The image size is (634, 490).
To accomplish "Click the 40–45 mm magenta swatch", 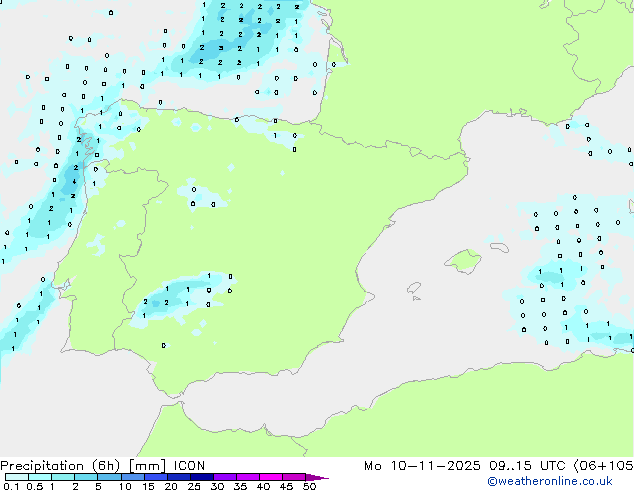I will click(271, 477).
